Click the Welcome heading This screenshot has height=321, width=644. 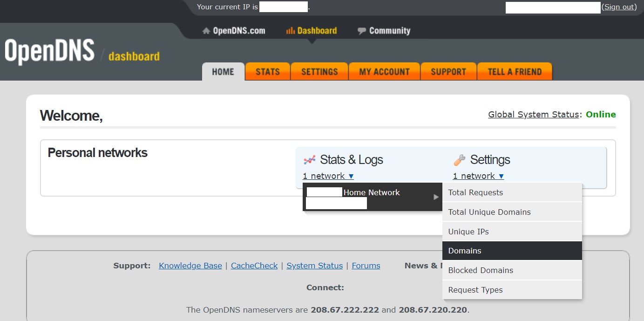pyautogui.click(x=71, y=116)
